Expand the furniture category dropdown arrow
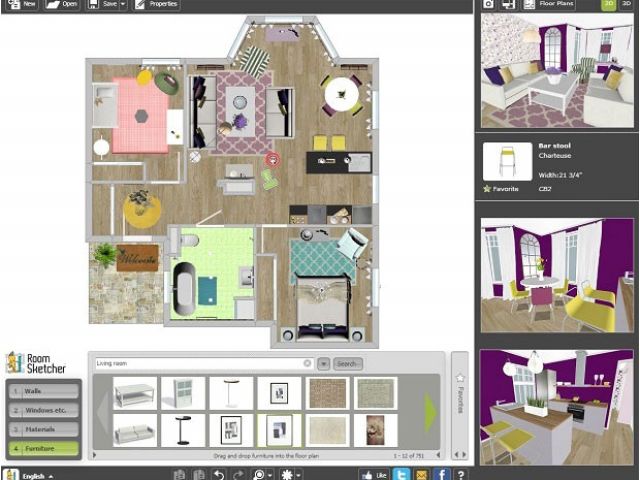 pyautogui.click(x=324, y=364)
